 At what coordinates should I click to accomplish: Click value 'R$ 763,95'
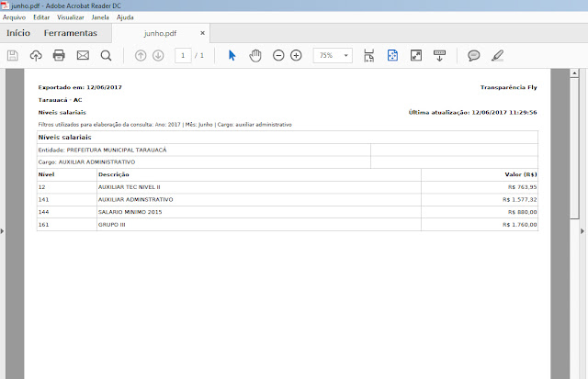point(523,187)
